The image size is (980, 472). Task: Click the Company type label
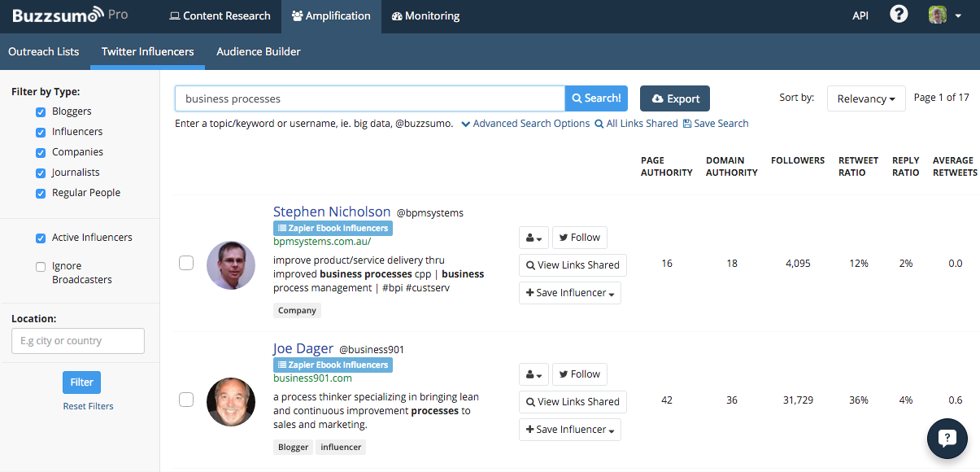[x=298, y=310]
